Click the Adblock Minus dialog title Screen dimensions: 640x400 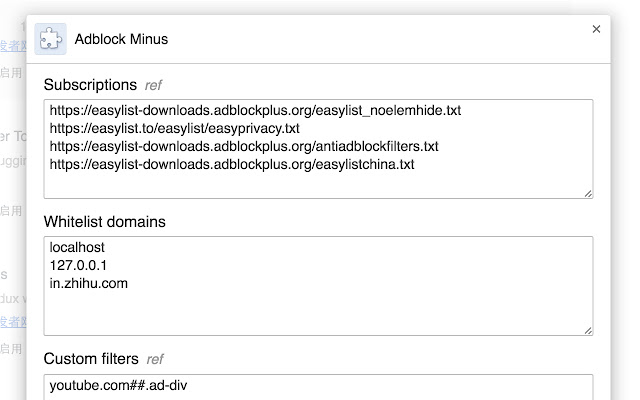coord(121,40)
